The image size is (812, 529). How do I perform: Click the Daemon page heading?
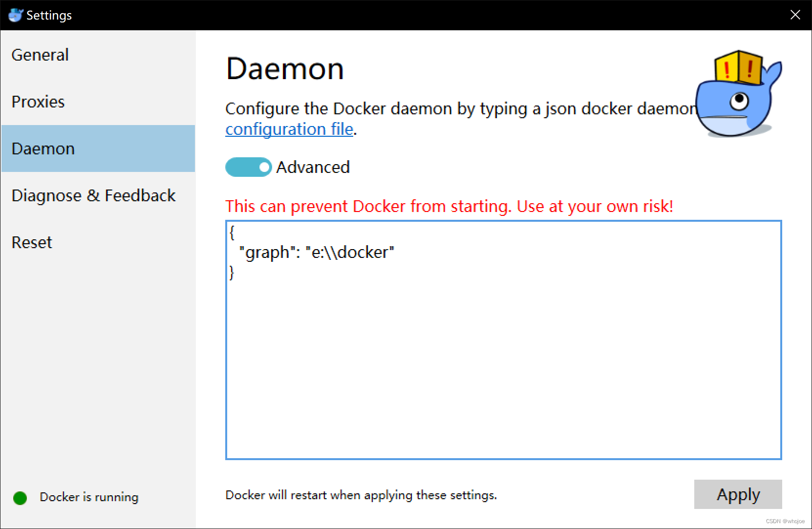(x=285, y=68)
